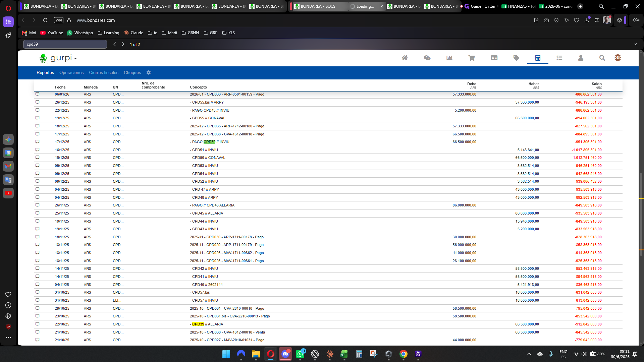644x362 pixels.
Task: Click comment icon on 06/01/26 row
Action: [x=38, y=94]
